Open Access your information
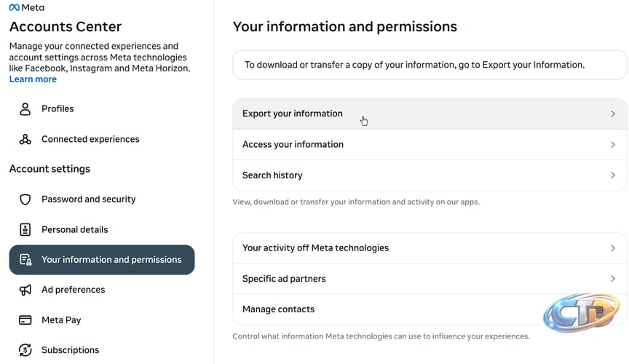Viewport: 629px width, 364px height. pyautogui.click(x=430, y=144)
